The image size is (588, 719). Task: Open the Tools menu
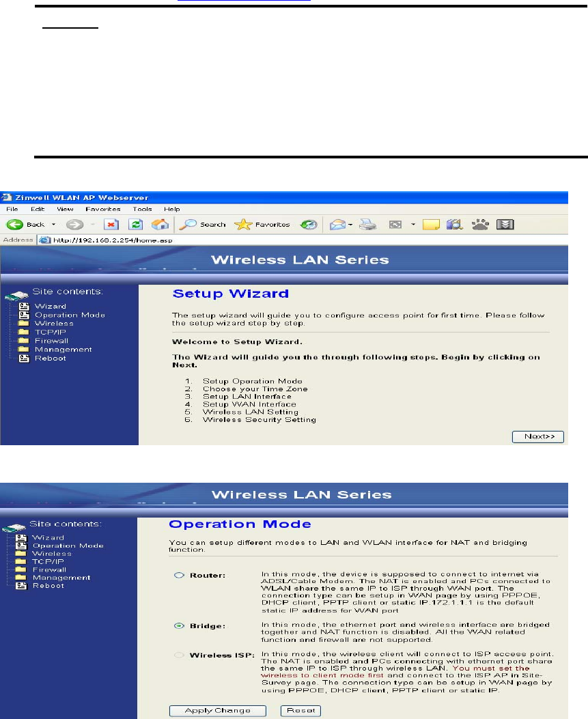tap(142, 209)
